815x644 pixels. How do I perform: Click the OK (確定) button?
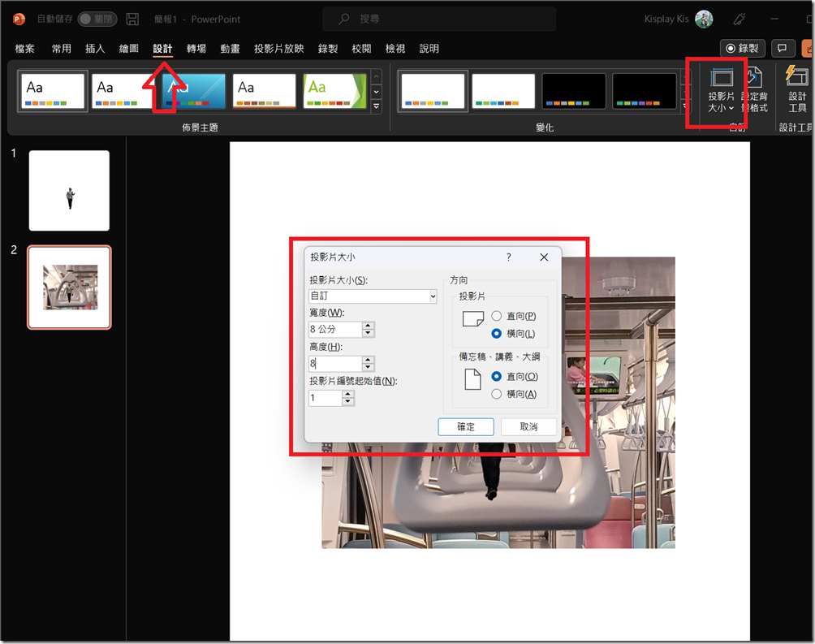466,426
